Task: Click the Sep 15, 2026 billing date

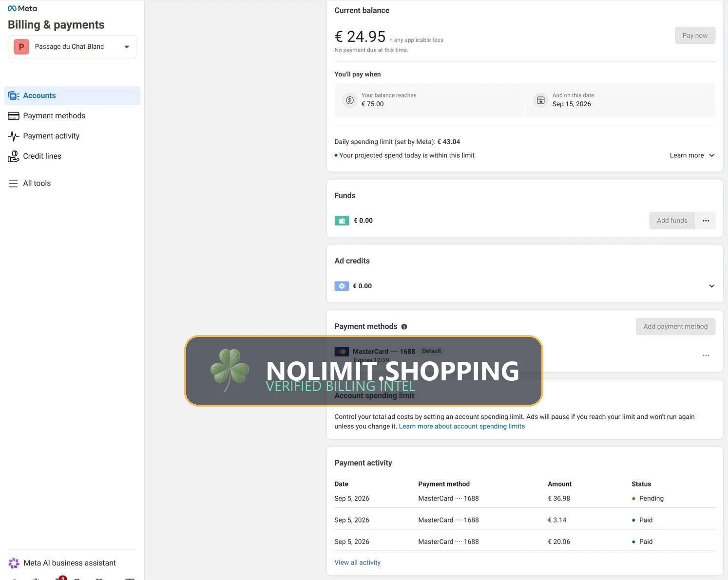Action: 572,104
